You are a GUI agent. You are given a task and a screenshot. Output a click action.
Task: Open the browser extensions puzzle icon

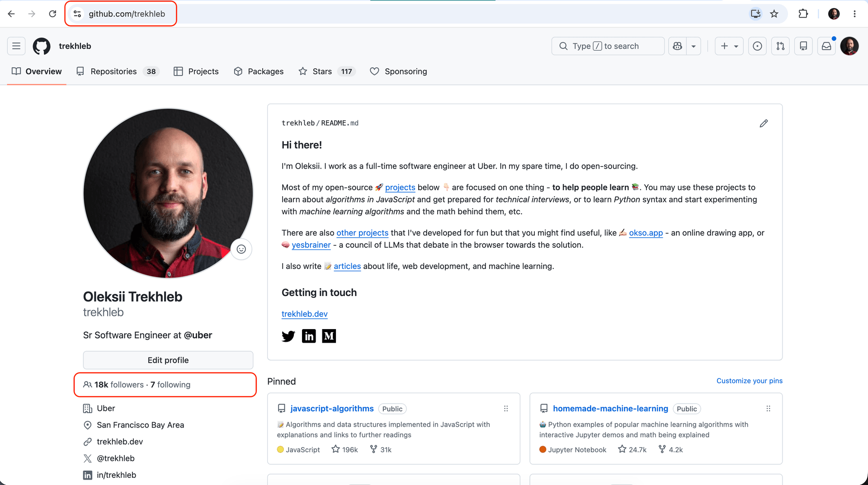pyautogui.click(x=803, y=14)
